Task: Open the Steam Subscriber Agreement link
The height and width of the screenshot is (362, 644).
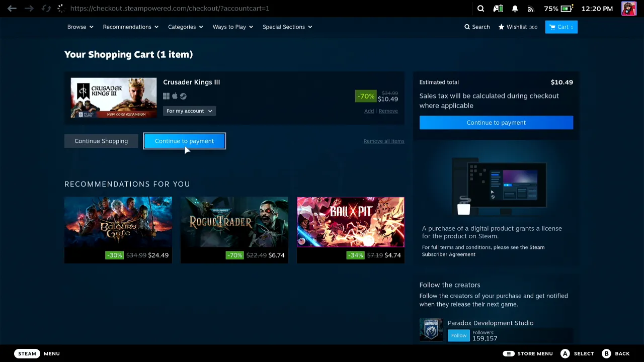Action: [483, 251]
